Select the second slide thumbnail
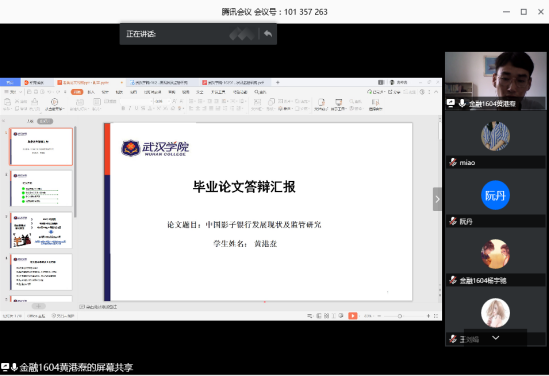Viewport: 549px width, 376px height. point(41,188)
